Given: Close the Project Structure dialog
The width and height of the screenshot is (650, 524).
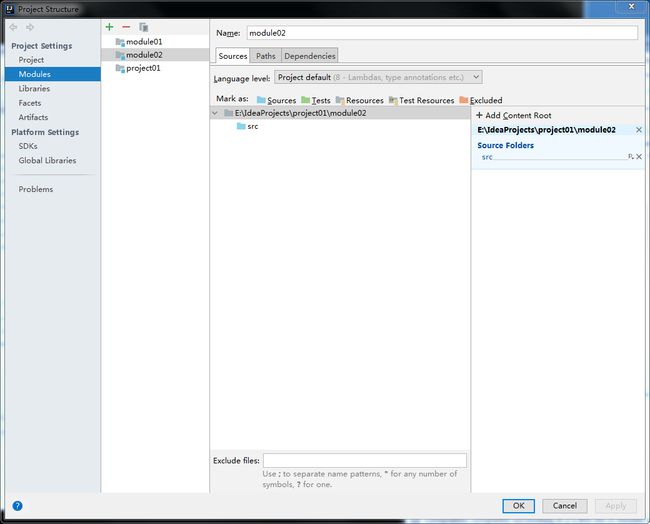Looking at the screenshot, I should 631,6.
